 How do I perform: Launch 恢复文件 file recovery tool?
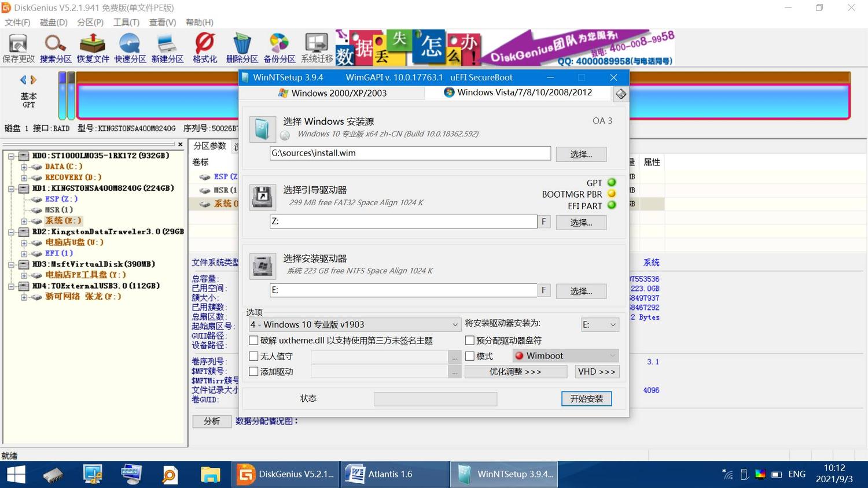pyautogui.click(x=93, y=48)
